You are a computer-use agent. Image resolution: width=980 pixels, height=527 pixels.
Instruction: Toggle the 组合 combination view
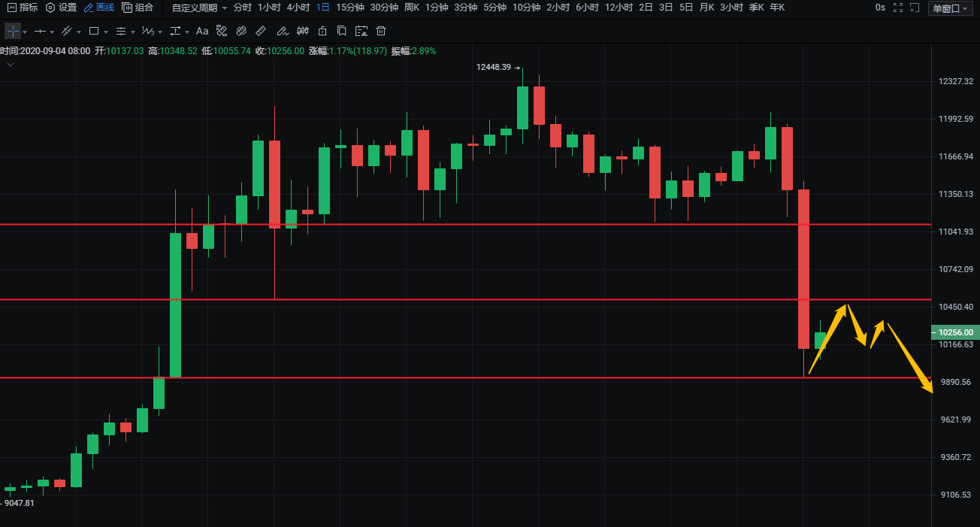click(138, 8)
